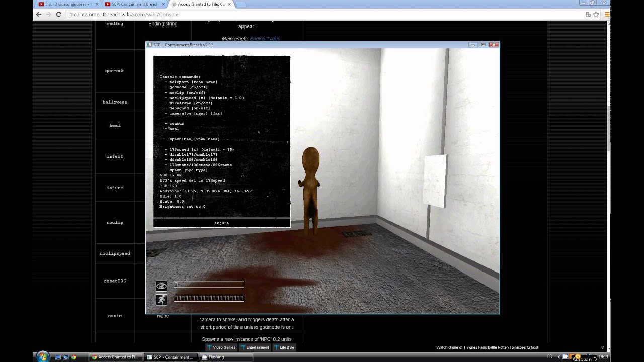Click the 'Lifestyle' footer button
This screenshot has width=644, height=362.
tap(284, 347)
